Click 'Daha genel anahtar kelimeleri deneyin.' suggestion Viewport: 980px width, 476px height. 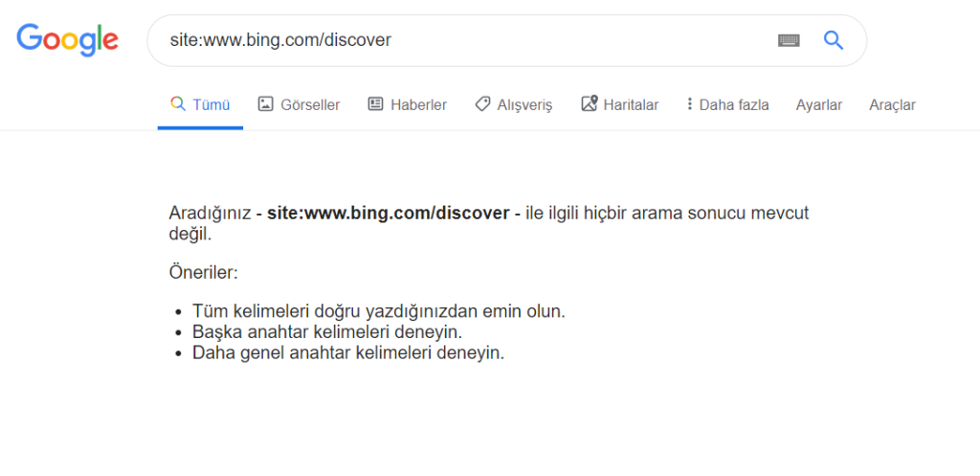[348, 352]
